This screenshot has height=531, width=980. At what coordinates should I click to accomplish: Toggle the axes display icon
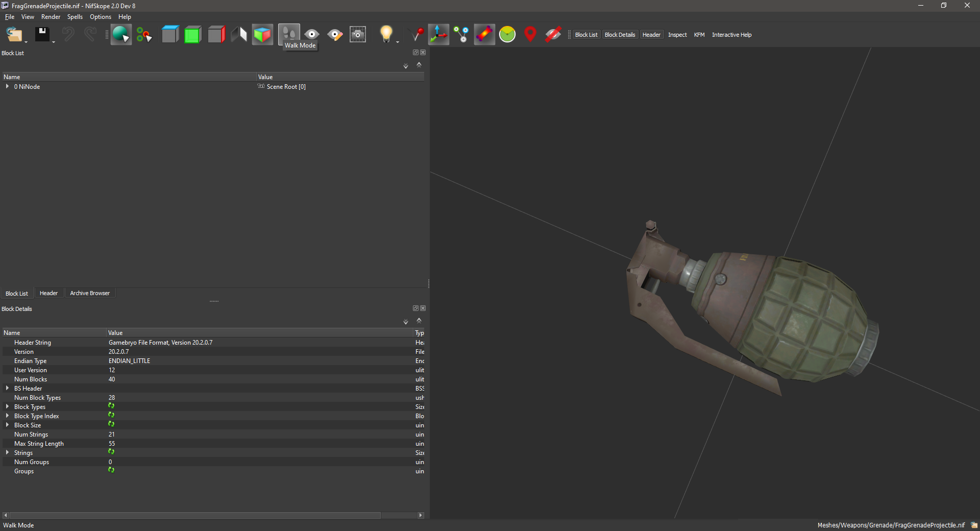438,35
